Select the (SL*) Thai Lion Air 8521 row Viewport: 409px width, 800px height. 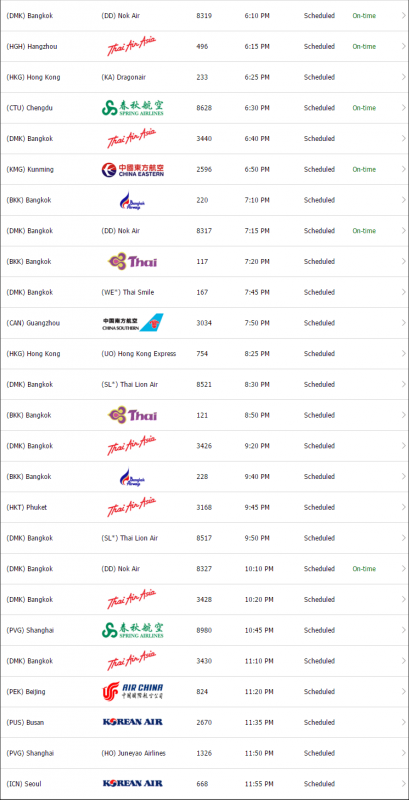tap(204, 384)
